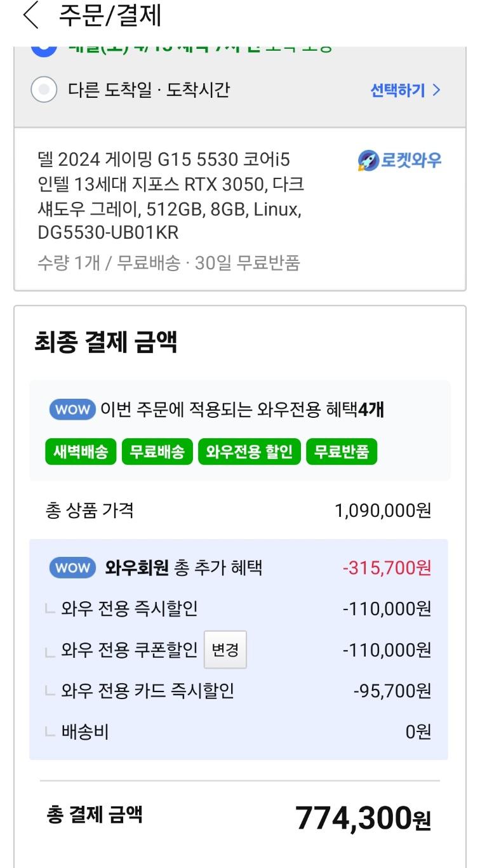Tap the 총 결제 금액 774,300원 total

(363, 818)
